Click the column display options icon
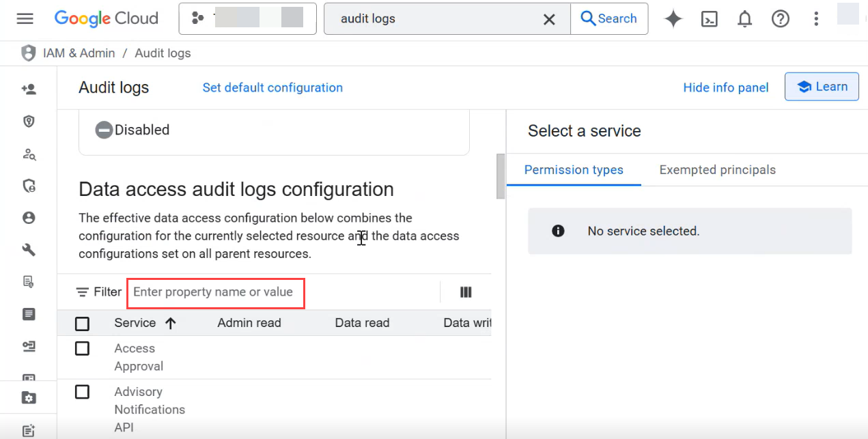Screen dimensions: 868x439 466,292
